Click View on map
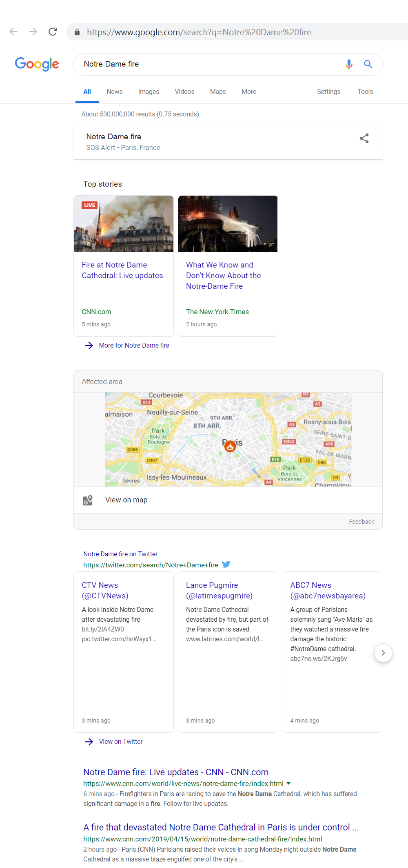This screenshot has width=408, height=868. pos(126,500)
